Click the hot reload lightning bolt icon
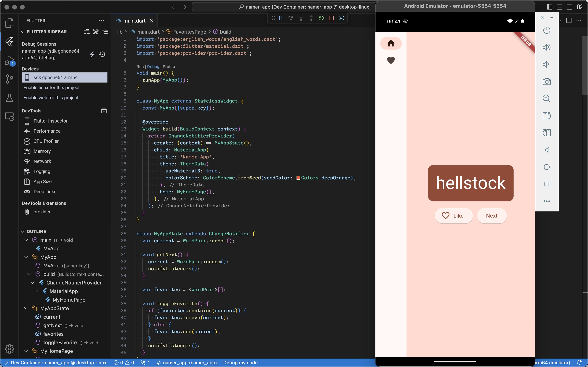This screenshot has width=588, height=367. click(x=92, y=54)
